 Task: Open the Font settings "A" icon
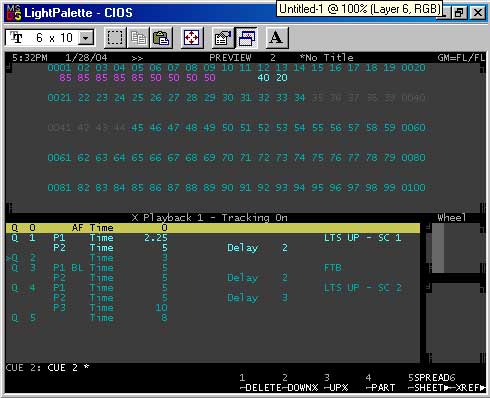[276, 38]
